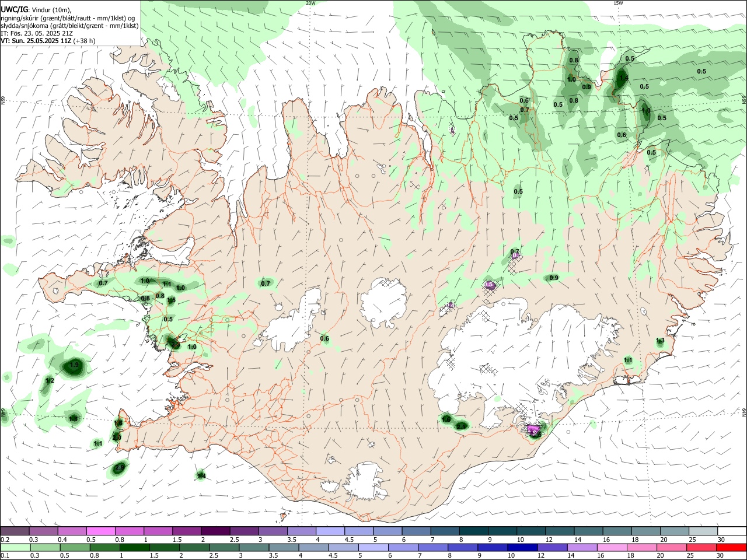
Task: Click the 1.3 precipitation value label
Action: coord(660,340)
